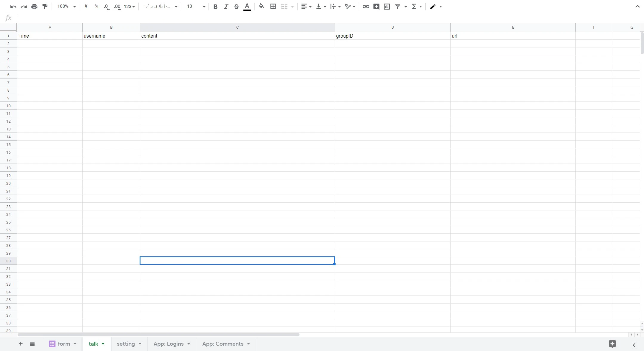Screen dimensions: 644x351
Task: Expand the default font family dropdown
Action: tap(161, 6)
